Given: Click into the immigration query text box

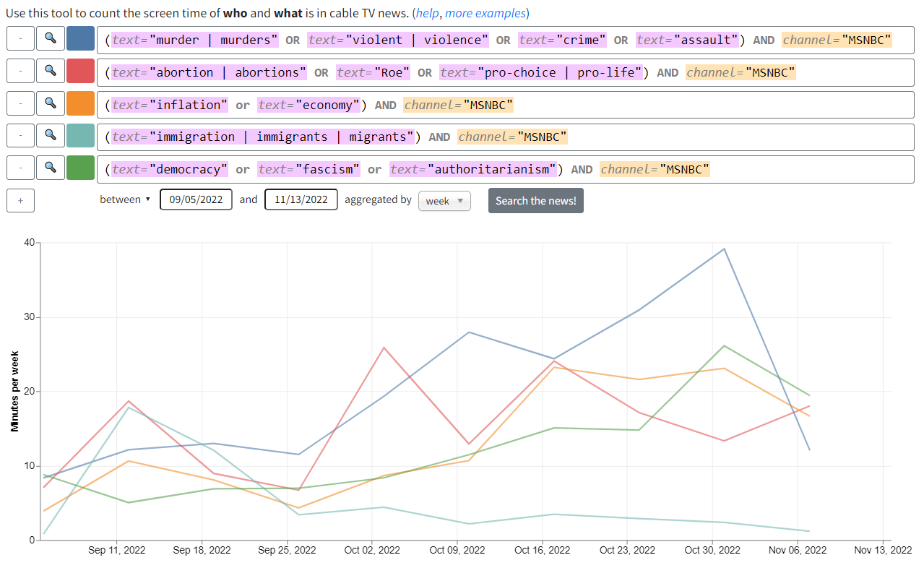Looking at the screenshot, I should point(505,137).
